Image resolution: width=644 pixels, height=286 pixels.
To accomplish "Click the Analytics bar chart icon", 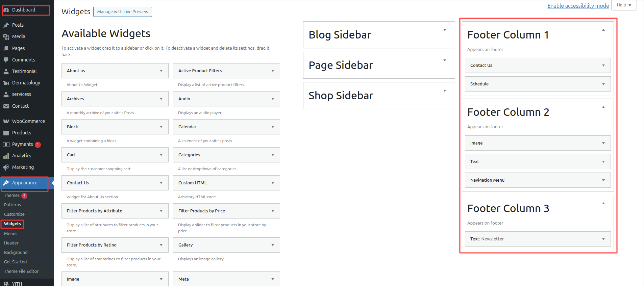I will pyautogui.click(x=6, y=156).
